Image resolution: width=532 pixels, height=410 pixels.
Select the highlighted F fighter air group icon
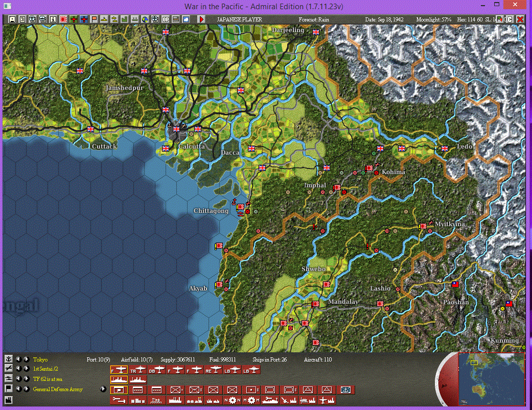[119, 370]
